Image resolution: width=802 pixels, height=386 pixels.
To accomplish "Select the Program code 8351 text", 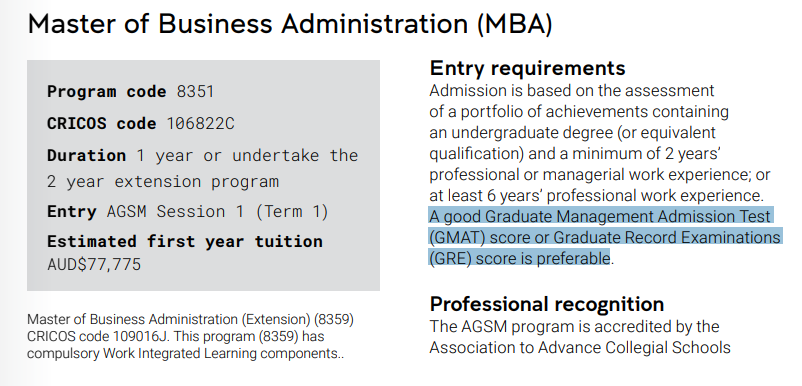I will coord(130,92).
